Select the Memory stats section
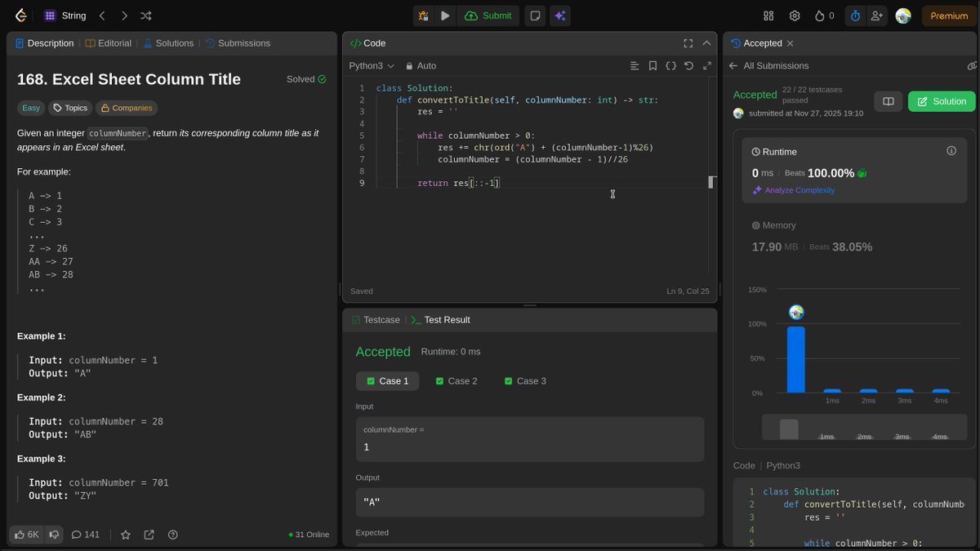The height and width of the screenshot is (551, 980). 854,237
